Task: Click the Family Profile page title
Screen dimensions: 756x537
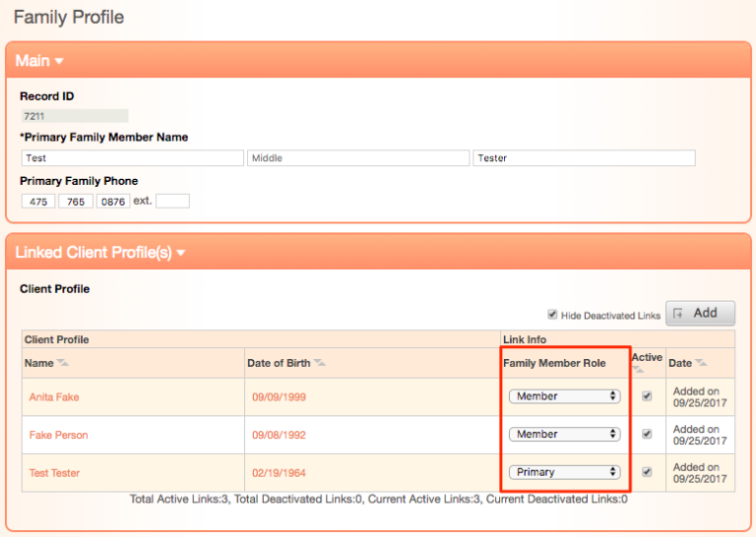Action: [x=69, y=18]
